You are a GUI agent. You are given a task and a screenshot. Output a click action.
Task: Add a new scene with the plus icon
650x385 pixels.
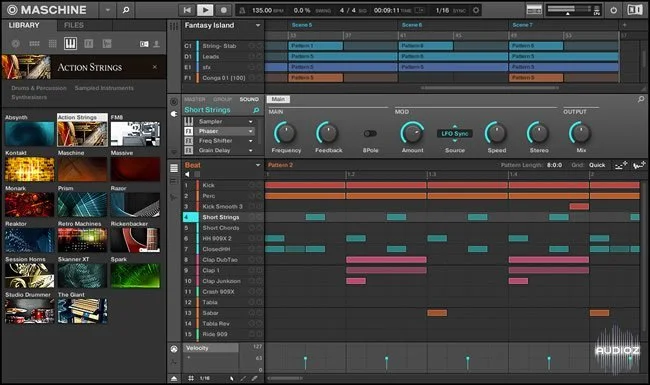pos(624,25)
